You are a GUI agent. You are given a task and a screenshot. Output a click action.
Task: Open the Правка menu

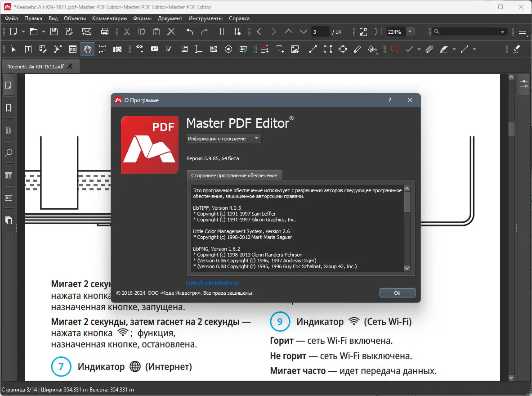click(33, 18)
